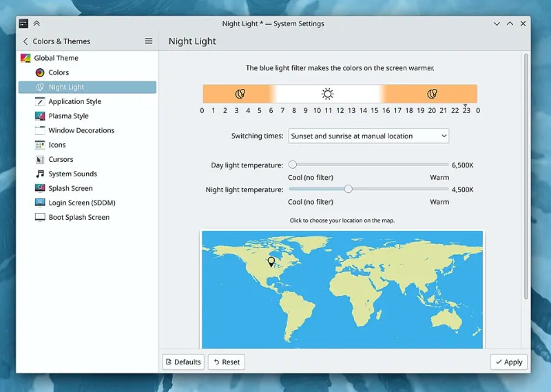The width and height of the screenshot is (551, 392).
Task: Maximize the System Settings window
Action: pyautogui.click(x=510, y=23)
